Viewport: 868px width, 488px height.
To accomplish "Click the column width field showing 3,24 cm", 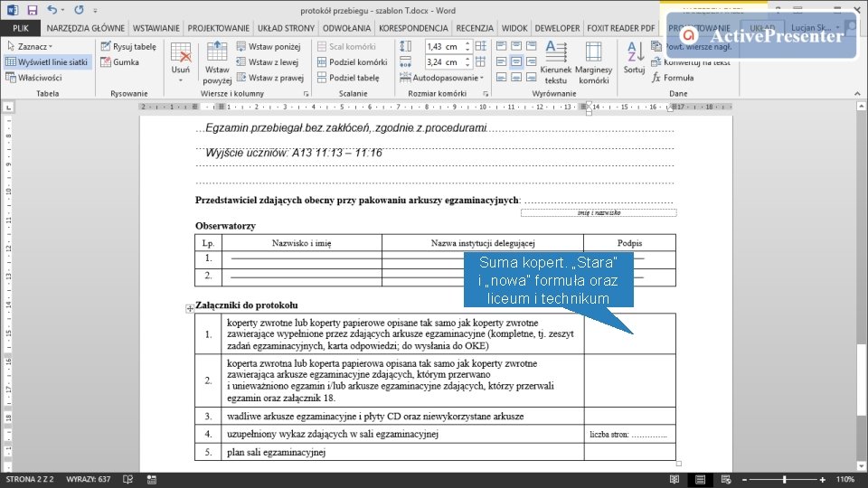I will pos(444,62).
